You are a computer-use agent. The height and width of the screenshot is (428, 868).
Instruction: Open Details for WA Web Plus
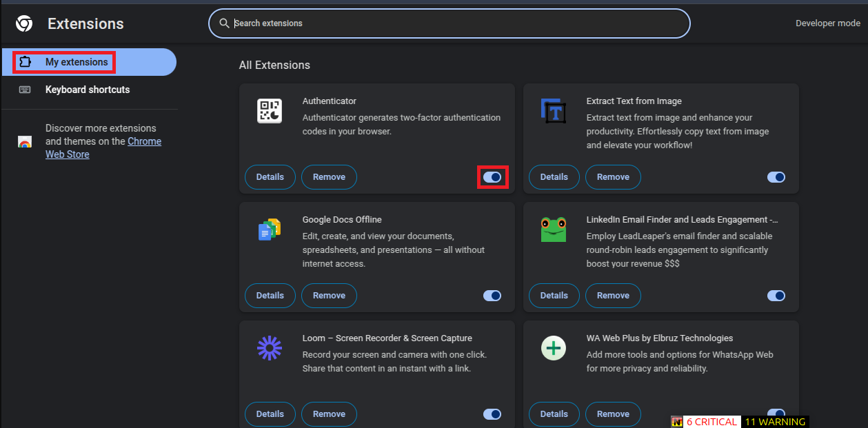click(554, 414)
